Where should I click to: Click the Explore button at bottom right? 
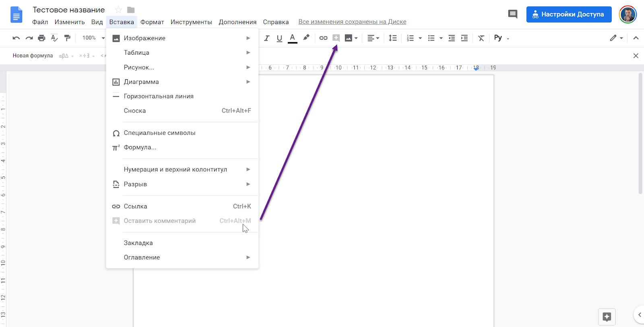[607, 317]
